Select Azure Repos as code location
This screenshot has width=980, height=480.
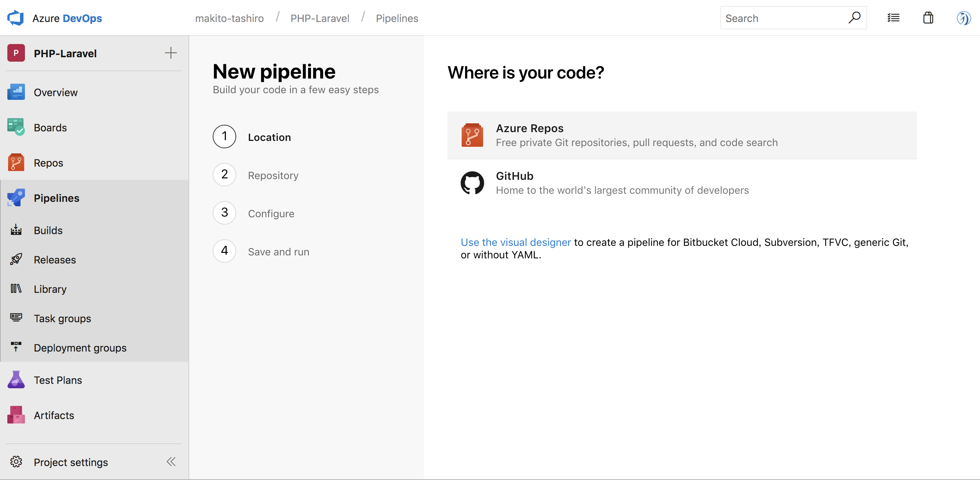pyautogui.click(x=683, y=135)
